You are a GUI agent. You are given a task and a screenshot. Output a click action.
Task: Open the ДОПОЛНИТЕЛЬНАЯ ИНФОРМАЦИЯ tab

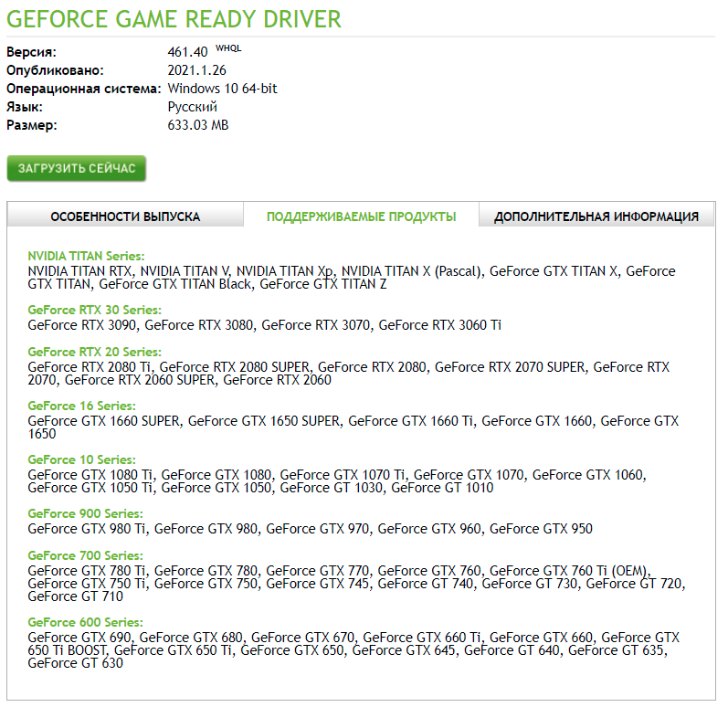point(596,216)
